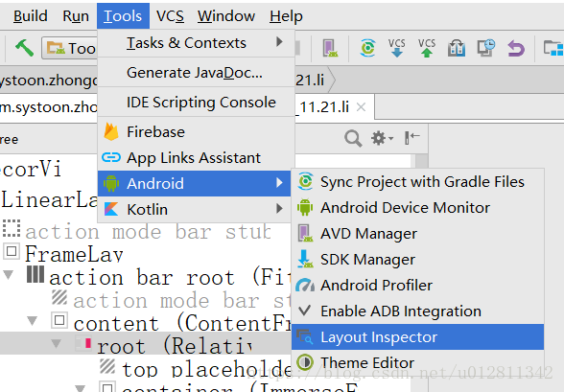564x392 pixels.
Task: Select the FrameLay tree row
Action: [x=74, y=254]
